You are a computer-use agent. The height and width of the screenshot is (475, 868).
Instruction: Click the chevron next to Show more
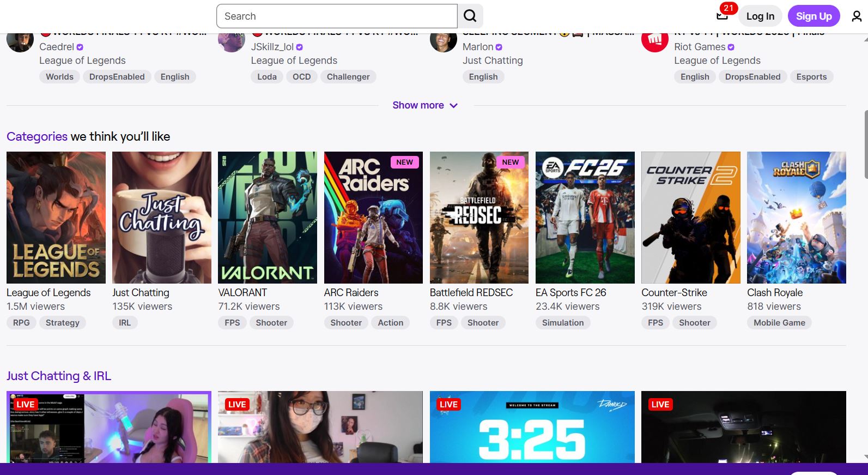click(453, 106)
